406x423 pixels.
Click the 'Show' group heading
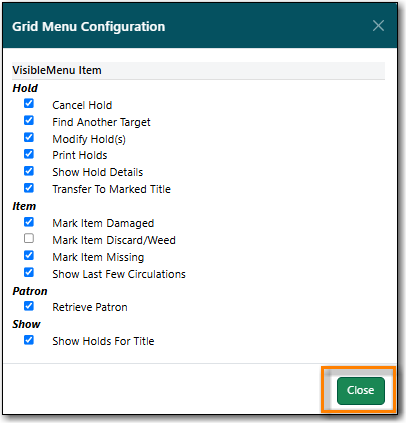(x=26, y=324)
